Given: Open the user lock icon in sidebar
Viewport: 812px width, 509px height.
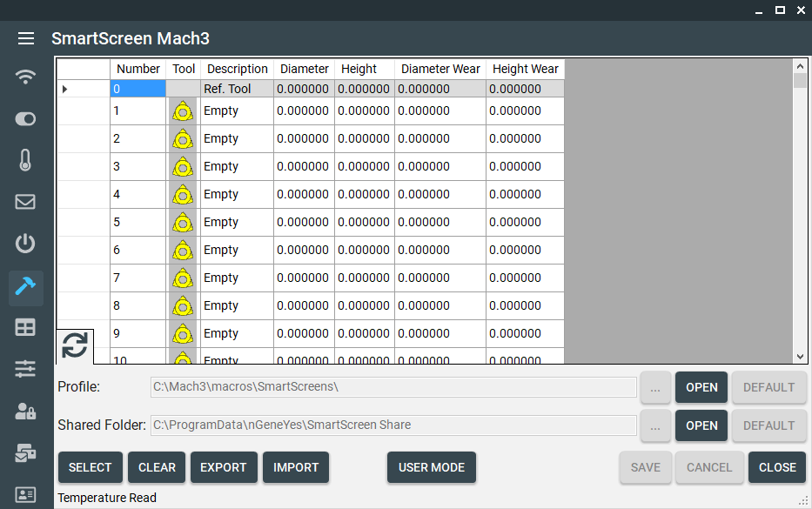Looking at the screenshot, I should click(x=26, y=411).
